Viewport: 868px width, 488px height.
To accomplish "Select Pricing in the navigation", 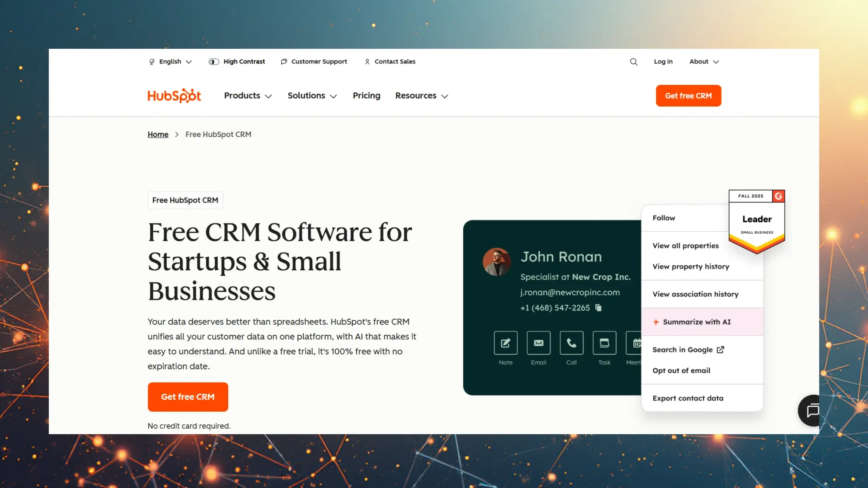I will [366, 96].
